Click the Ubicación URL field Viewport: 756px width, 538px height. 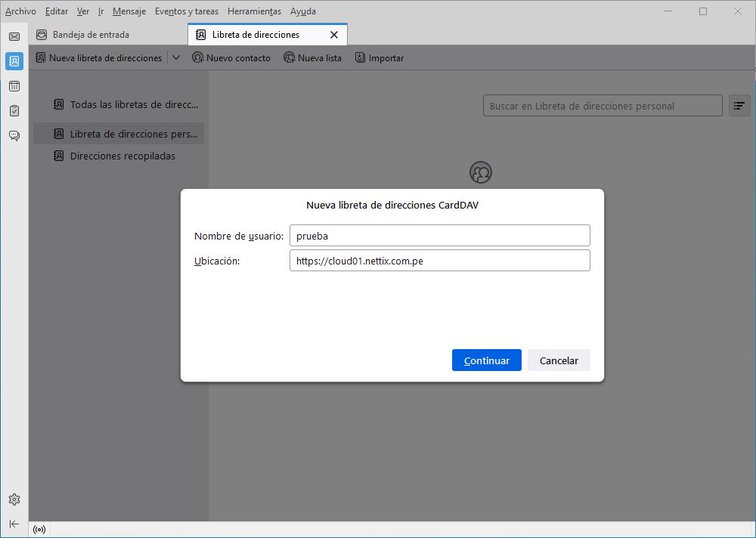439,261
